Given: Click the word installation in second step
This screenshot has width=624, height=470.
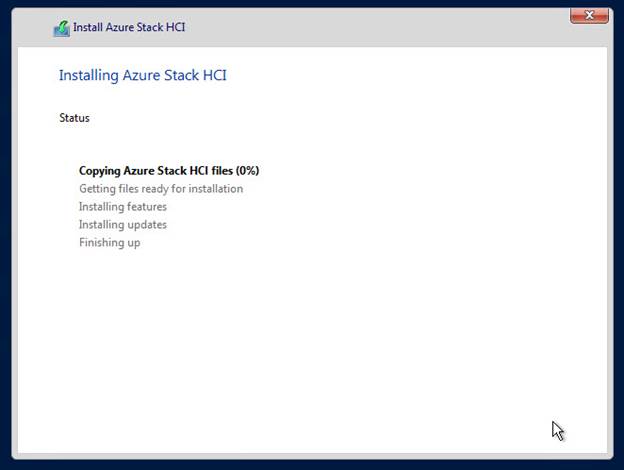Looking at the screenshot, I should (x=215, y=189).
